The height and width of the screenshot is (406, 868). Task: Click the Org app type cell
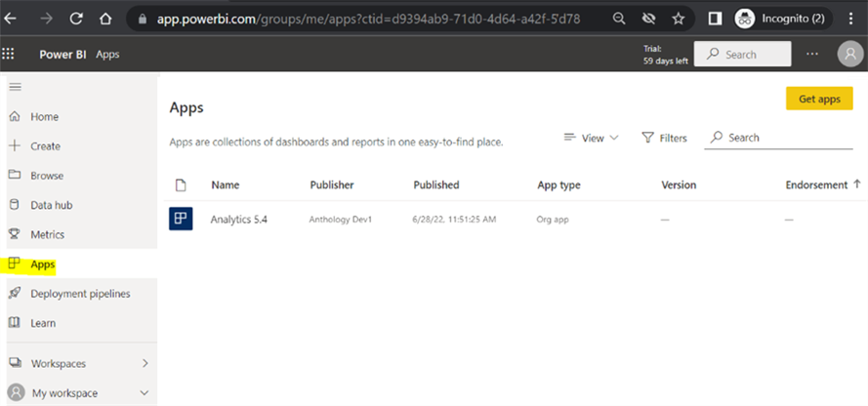point(553,220)
